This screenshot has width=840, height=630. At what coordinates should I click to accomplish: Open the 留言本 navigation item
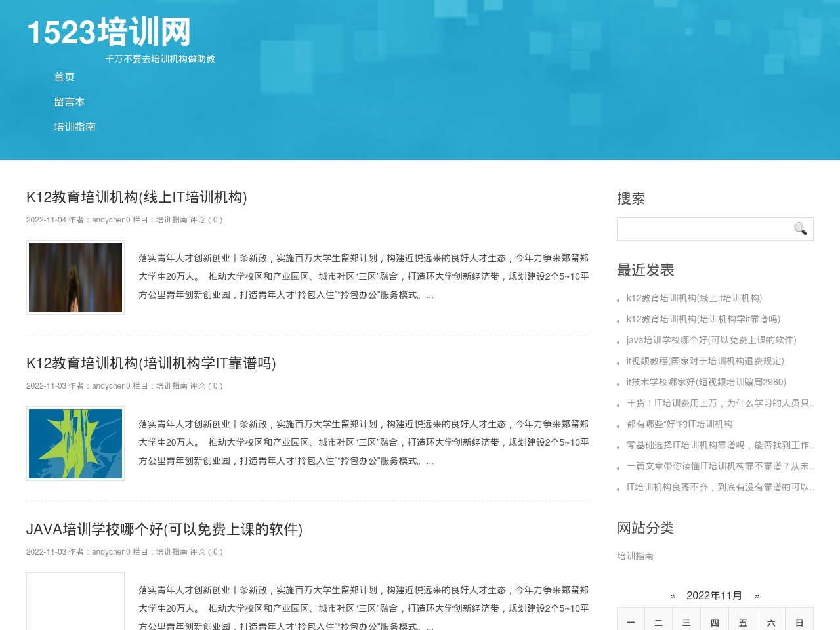(x=70, y=102)
